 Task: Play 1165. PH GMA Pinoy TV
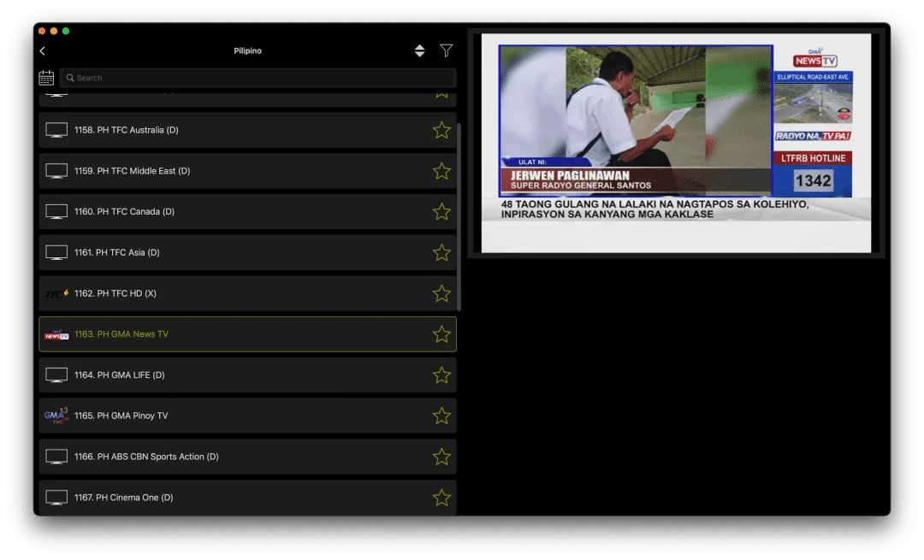pos(247,416)
